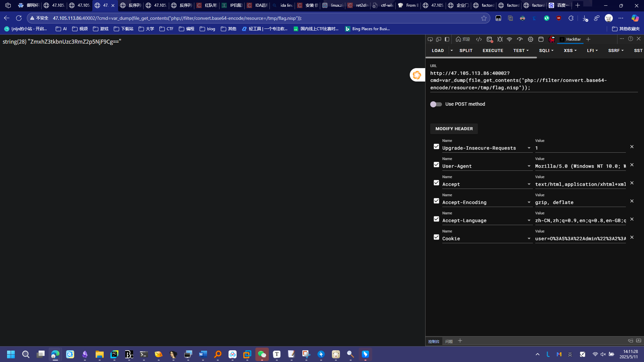
Task: Switch to the 控制台 console drawer tab
Action: (434, 341)
